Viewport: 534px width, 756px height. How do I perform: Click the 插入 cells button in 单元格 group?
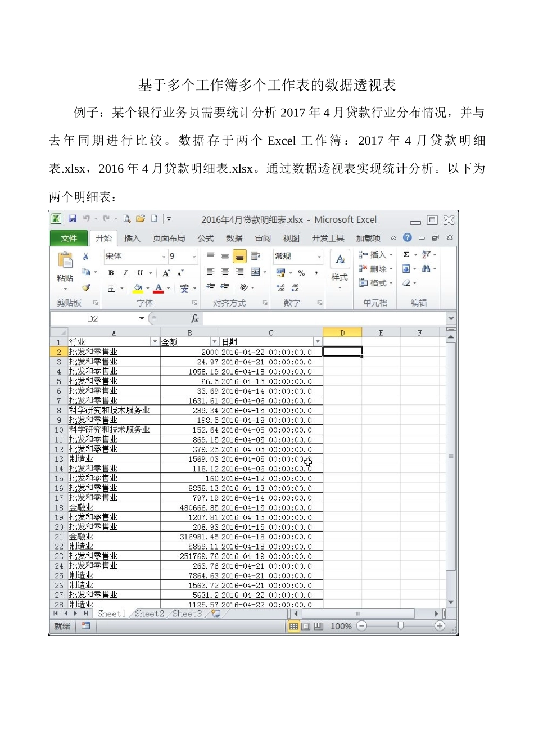[375, 255]
